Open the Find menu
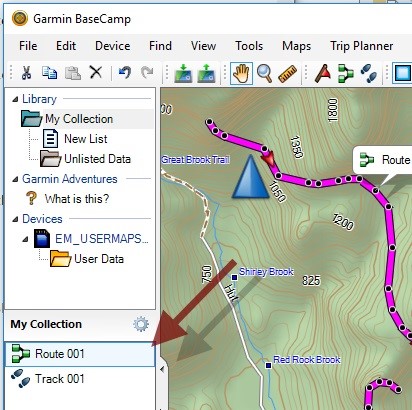The width and height of the screenshot is (412, 410). pyautogui.click(x=160, y=46)
